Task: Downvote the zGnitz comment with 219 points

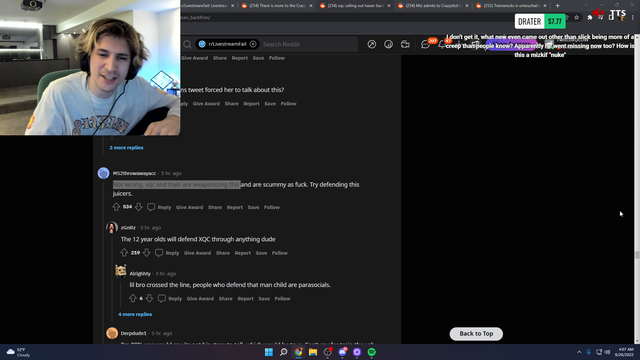Action: click(147, 253)
